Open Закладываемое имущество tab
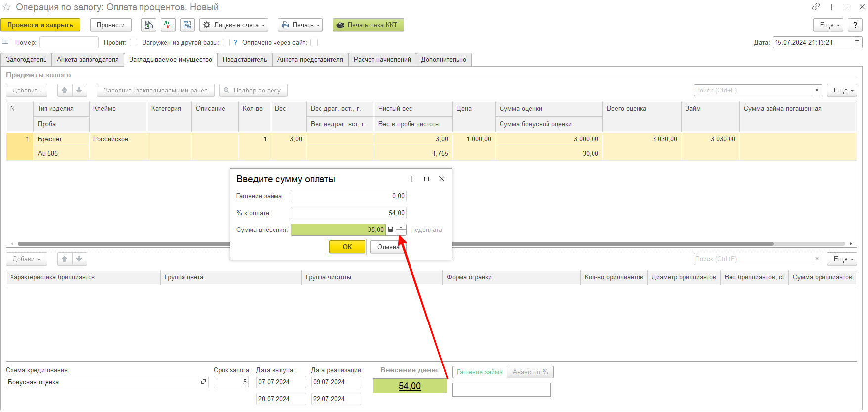 pyautogui.click(x=171, y=60)
